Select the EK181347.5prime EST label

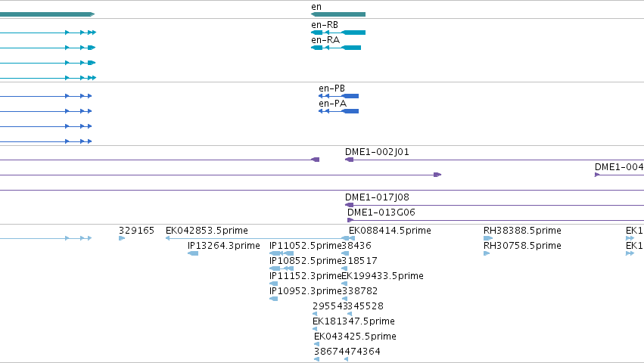(353, 321)
